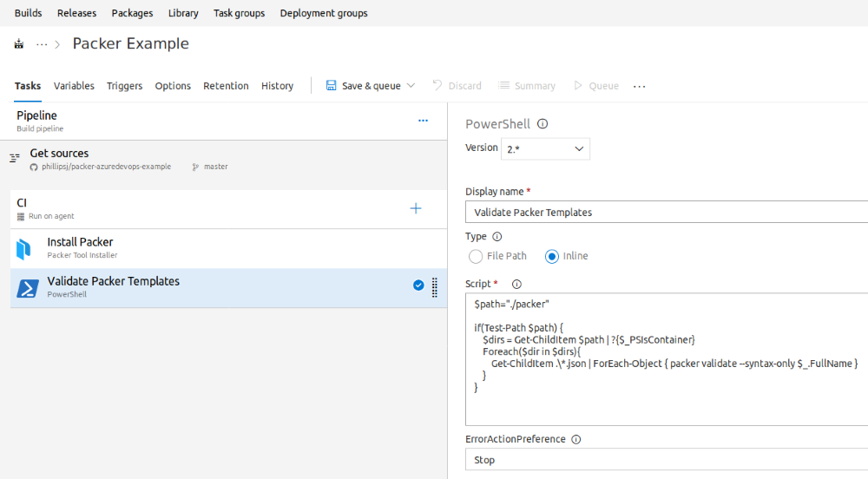Open the Releases menu
This screenshot has width=868, height=479.
pos(76,13)
